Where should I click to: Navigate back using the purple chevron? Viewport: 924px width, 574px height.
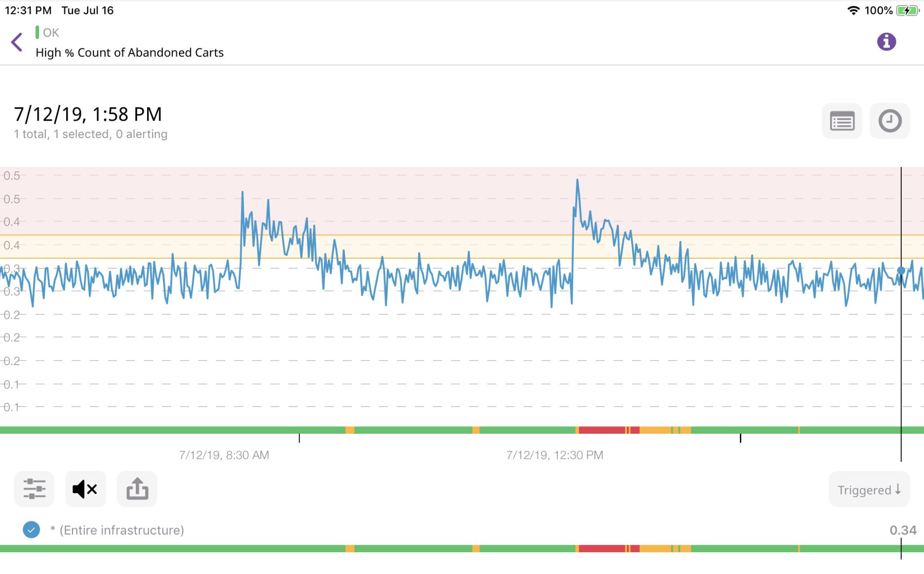tap(16, 42)
